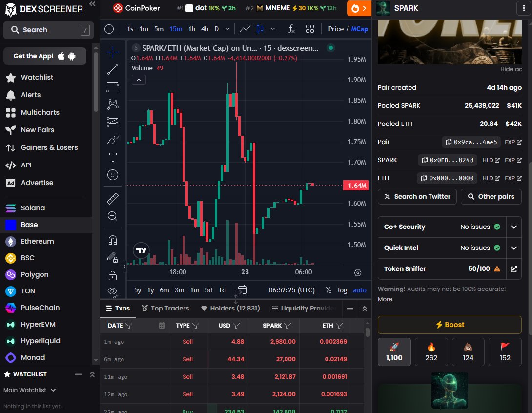Open the Txns tab
Image resolution: width=532 pixels, height=413 pixels.
(118, 308)
